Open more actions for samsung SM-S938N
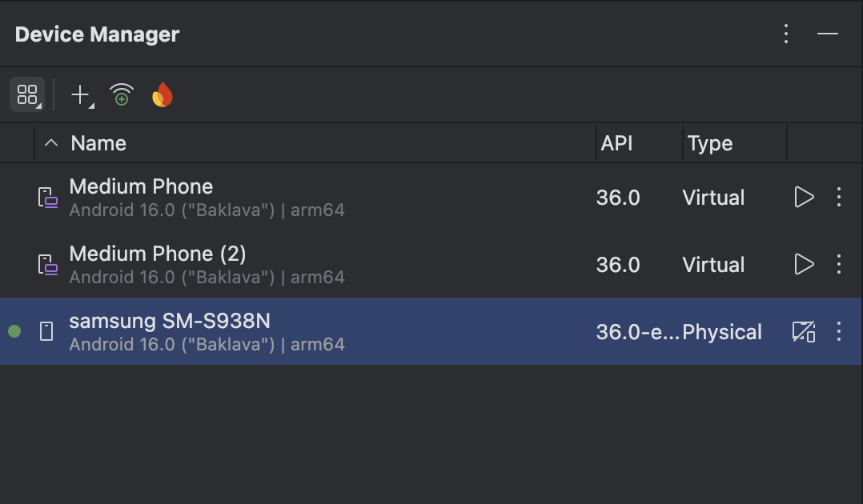The height and width of the screenshot is (504, 863). click(839, 332)
